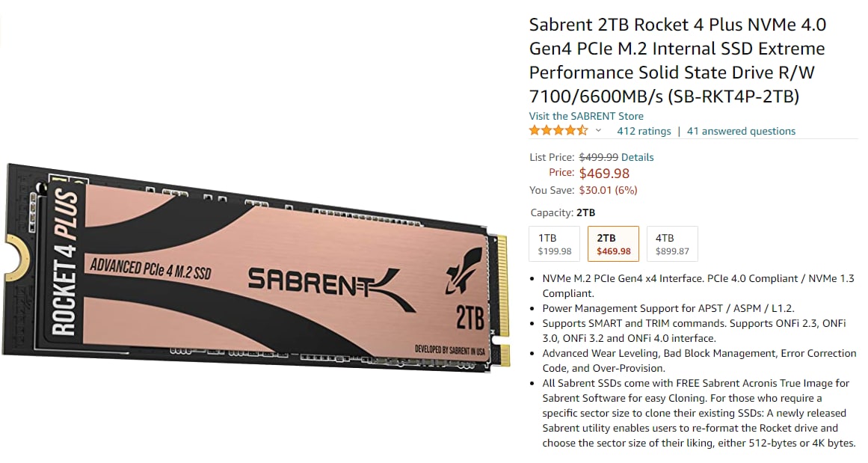
Task: Open the 412 ratings link
Action: click(x=644, y=131)
